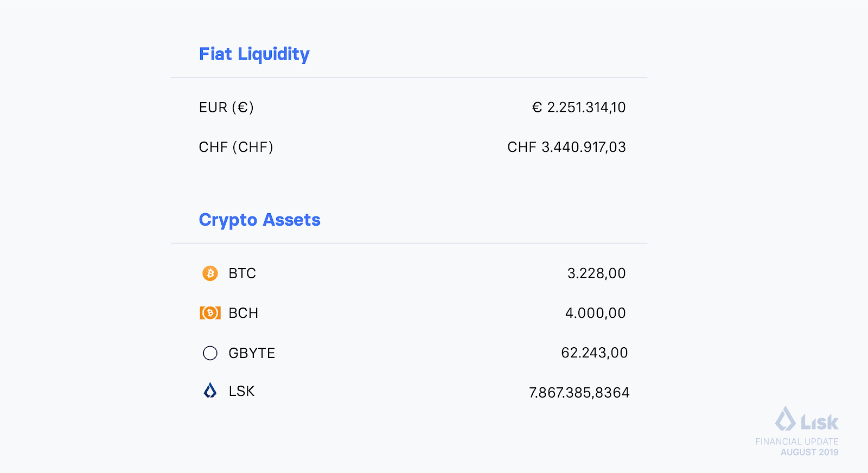Click the LSK diamond icon

[210, 391]
